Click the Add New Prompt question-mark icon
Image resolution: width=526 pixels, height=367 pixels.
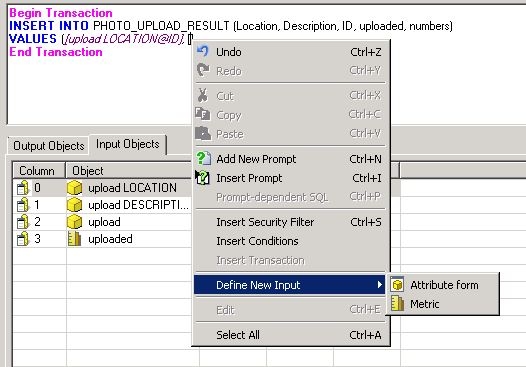pyautogui.click(x=203, y=158)
